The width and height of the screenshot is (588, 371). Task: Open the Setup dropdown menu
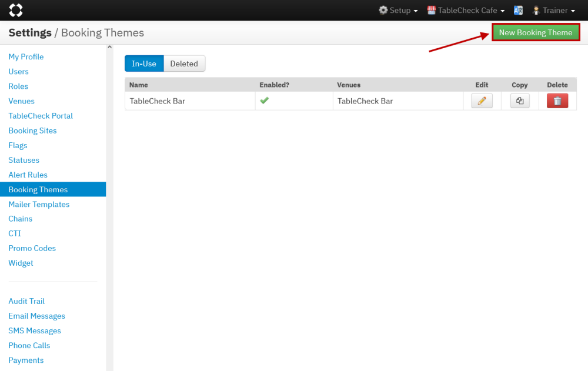[x=398, y=10]
